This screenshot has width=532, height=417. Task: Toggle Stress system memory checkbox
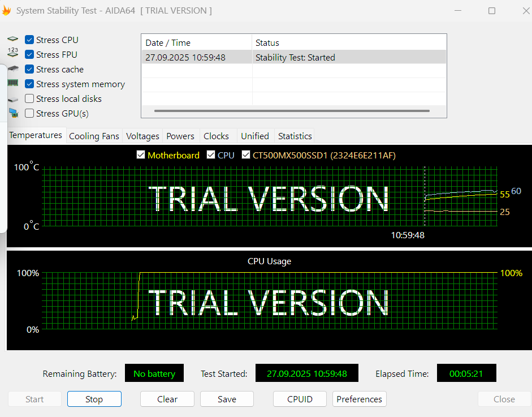pos(29,84)
